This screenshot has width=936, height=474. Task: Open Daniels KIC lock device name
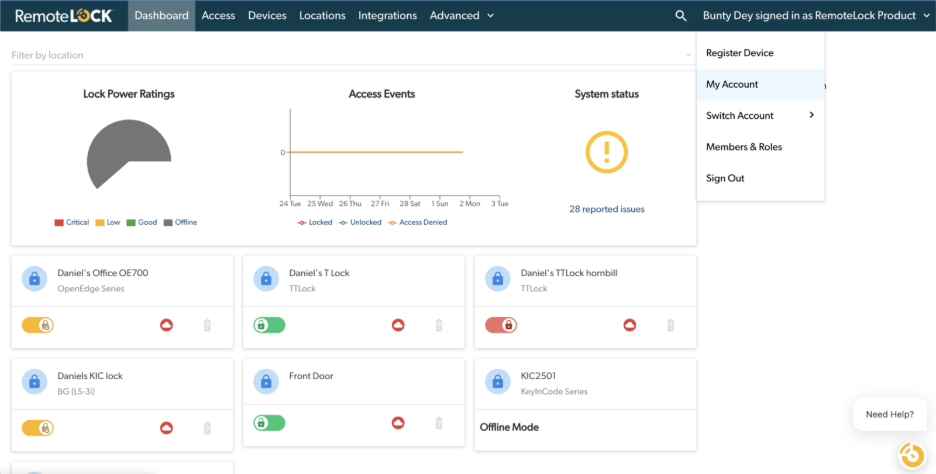90,376
